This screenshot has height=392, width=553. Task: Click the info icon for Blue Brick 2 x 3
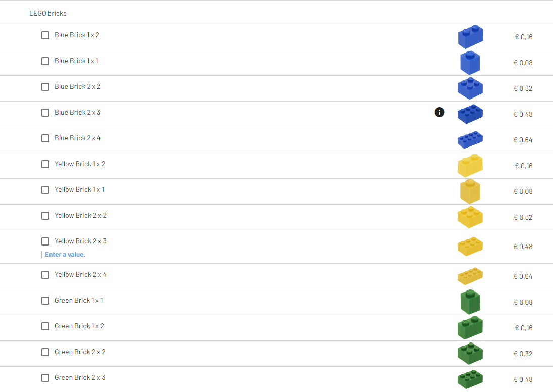pyautogui.click(x=439, y=112)
